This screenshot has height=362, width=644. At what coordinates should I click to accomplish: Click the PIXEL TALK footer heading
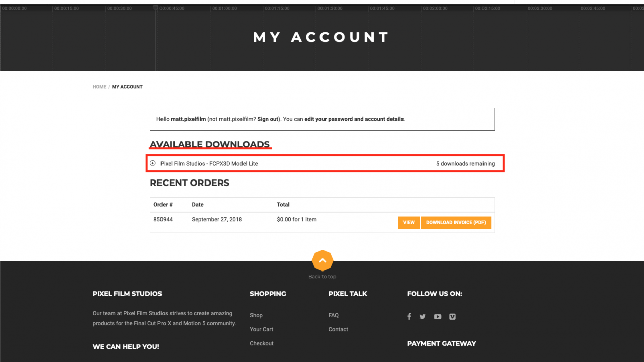click(348, 294)
